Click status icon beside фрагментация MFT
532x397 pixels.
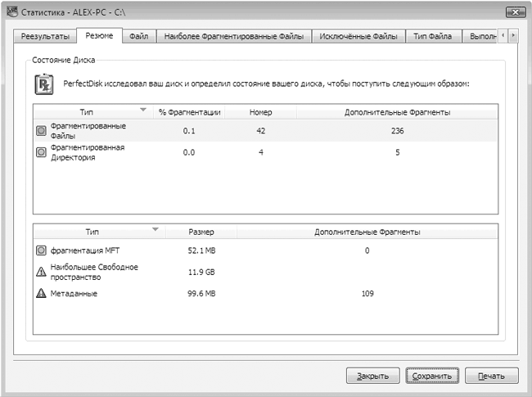[41, 250]
